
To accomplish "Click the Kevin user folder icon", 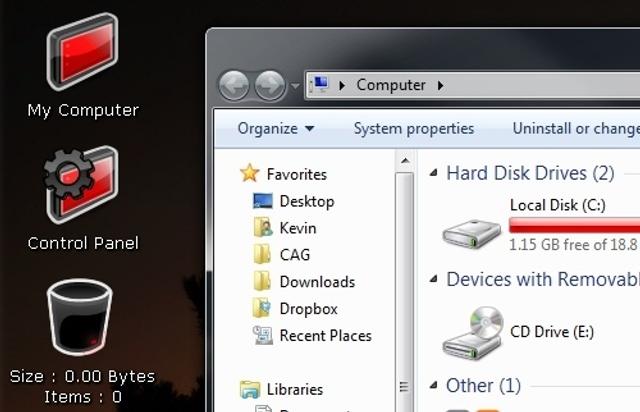I will [x=263, y=227].
